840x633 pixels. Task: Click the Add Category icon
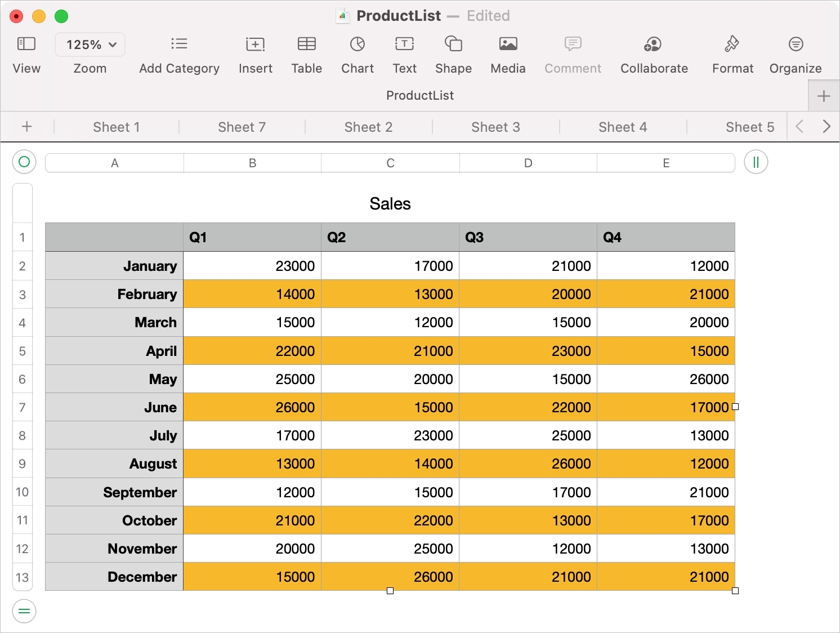pos(179,44)
